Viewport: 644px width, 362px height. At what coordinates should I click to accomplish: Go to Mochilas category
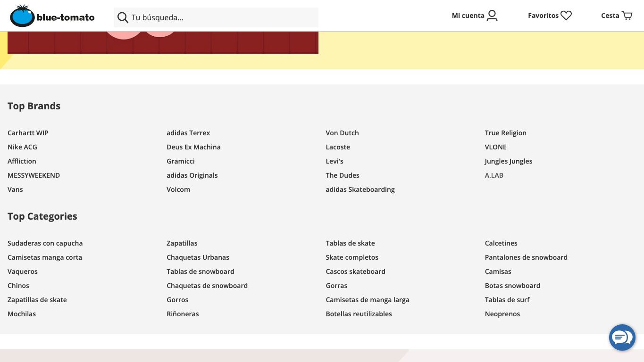[x=22, y=314]
